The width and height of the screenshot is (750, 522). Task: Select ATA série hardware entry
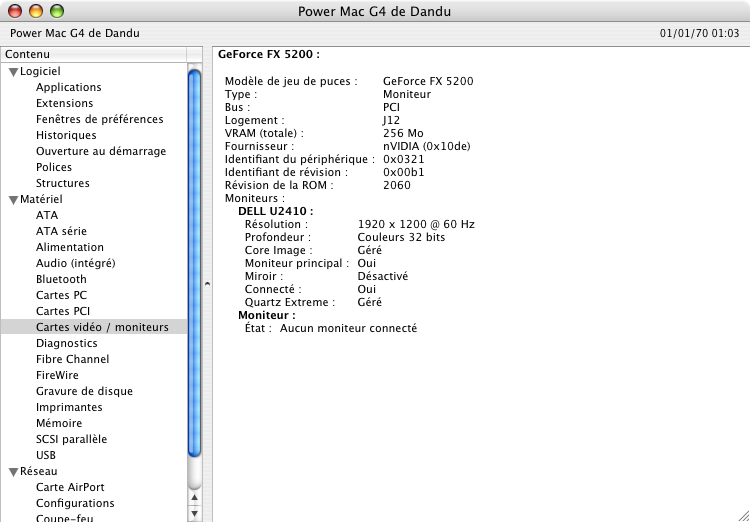pos(61,231)
